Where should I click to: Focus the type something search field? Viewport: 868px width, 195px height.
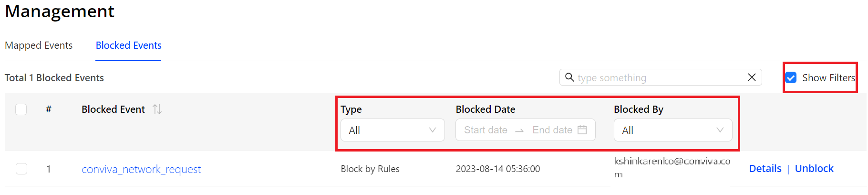tap(661, 77)
